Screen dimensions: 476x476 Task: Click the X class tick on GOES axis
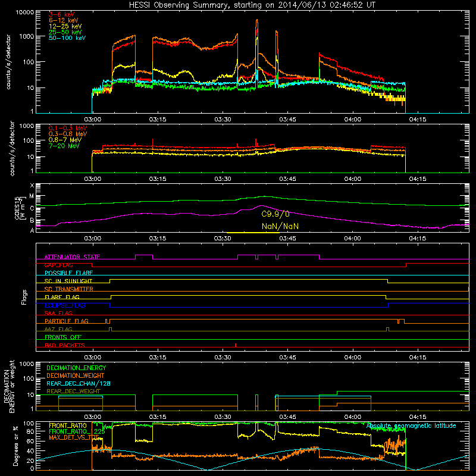tap(32, 185)
